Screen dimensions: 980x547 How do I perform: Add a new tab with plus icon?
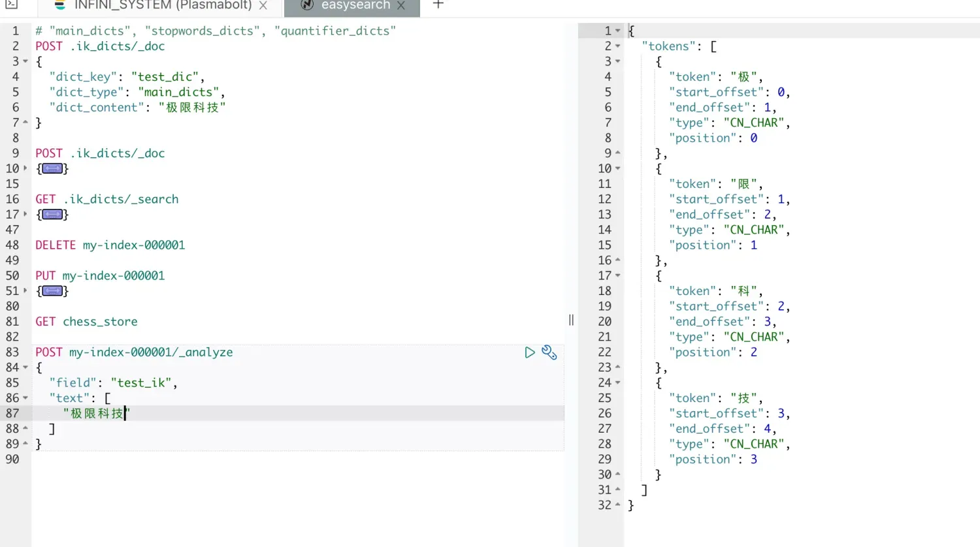coord(438,5)
